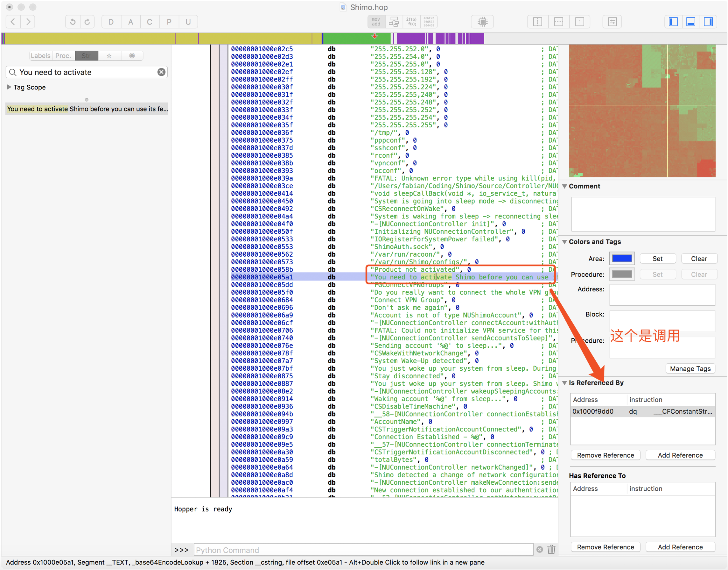Toggle the left sidebar panel
This screenshot has width=728, height=570.
click(673, 22)
